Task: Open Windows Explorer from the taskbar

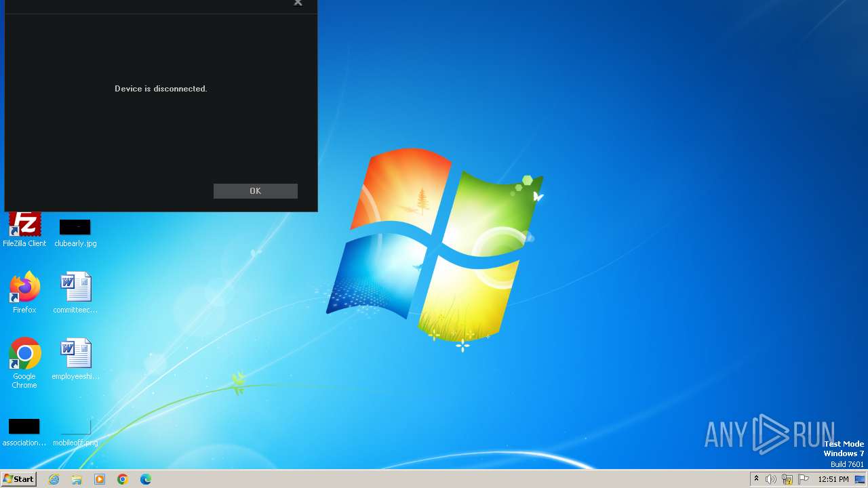Action: tap(77, 479)
